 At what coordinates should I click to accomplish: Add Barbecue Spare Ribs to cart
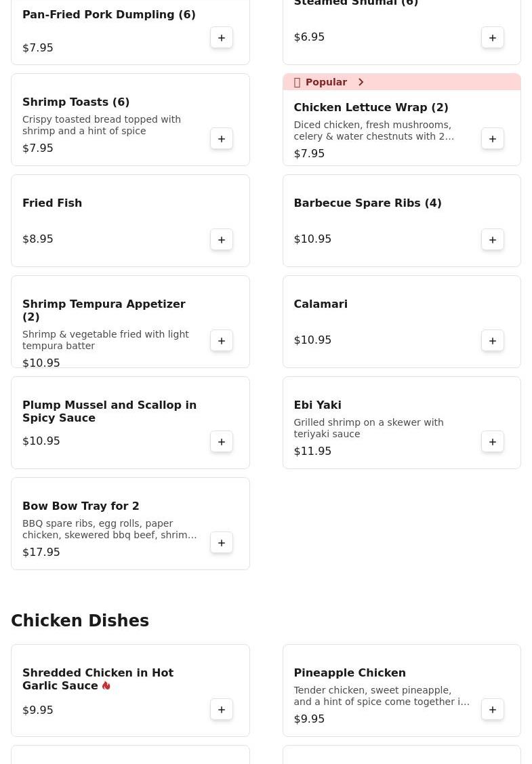tap(493, 240)
